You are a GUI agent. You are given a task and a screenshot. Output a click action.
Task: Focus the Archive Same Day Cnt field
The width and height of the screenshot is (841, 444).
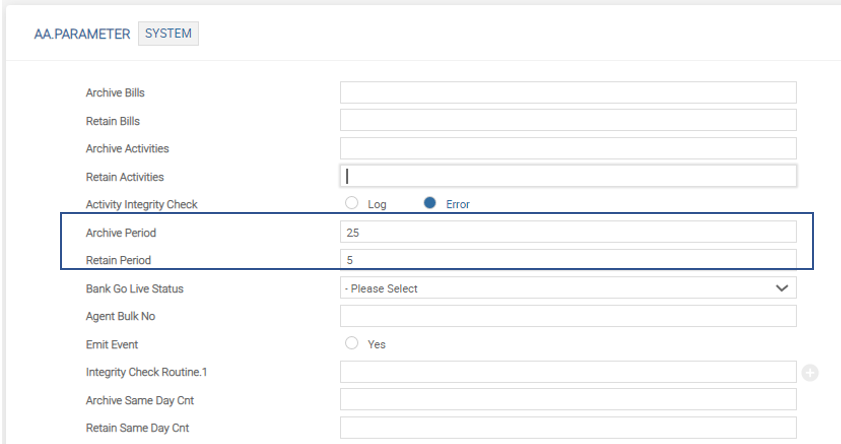tap(567, 400)
